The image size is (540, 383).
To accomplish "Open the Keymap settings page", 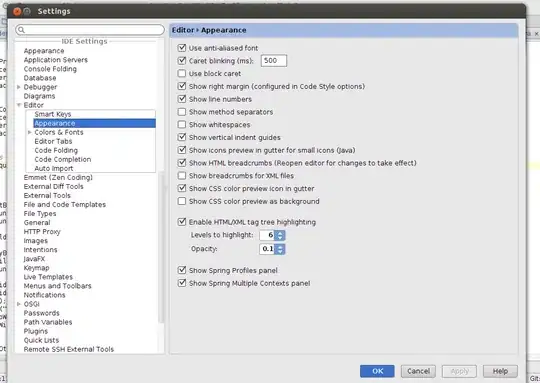I will 37,268.
